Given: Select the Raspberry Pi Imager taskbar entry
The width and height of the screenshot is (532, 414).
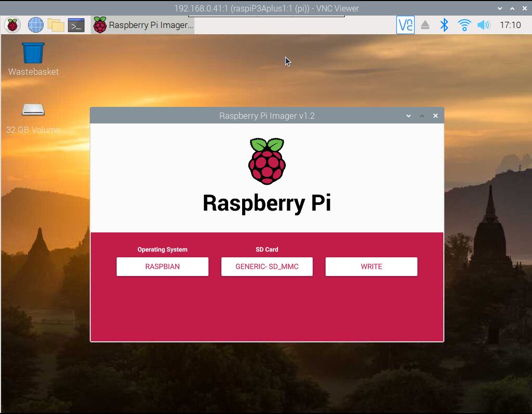Looking at the screenshot, I should [x=143, y=25].
